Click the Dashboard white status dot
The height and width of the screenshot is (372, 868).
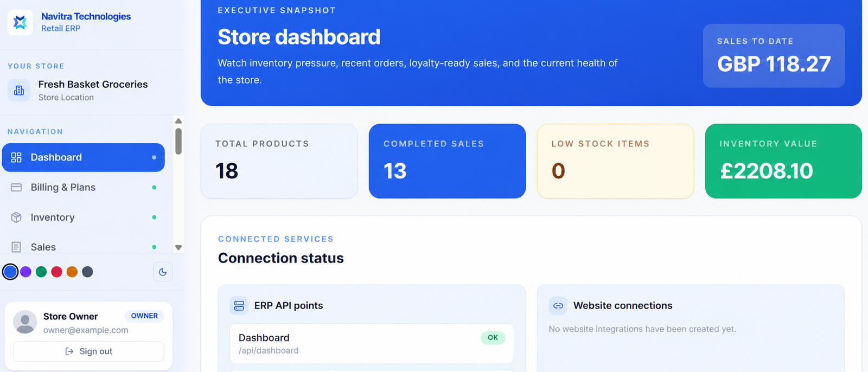(x=154, y=157)
